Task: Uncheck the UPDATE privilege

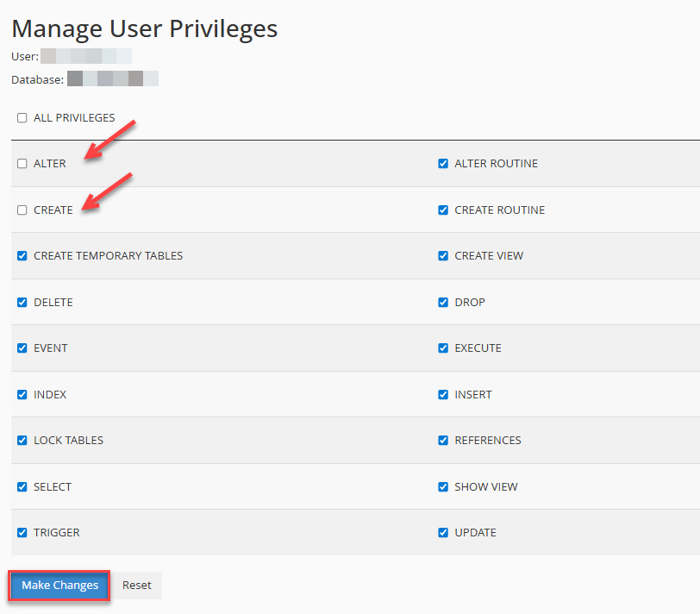Action: 443,532
